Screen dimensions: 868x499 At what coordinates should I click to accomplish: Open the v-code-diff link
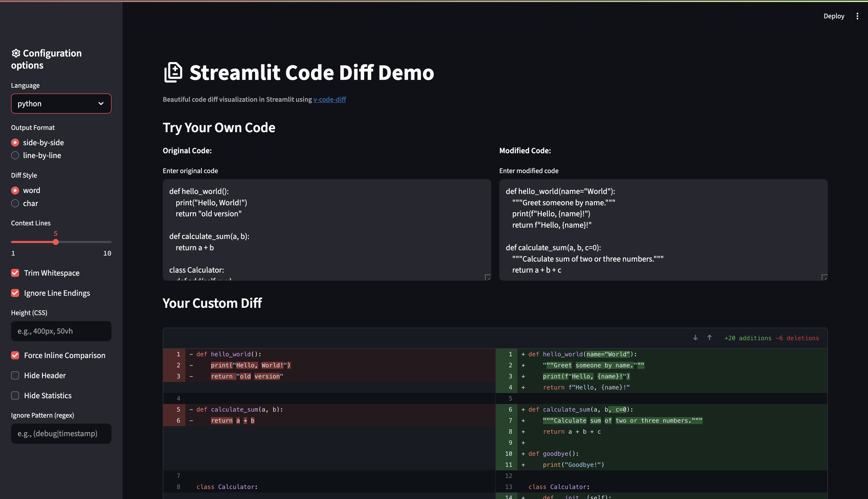coord(330,99)
